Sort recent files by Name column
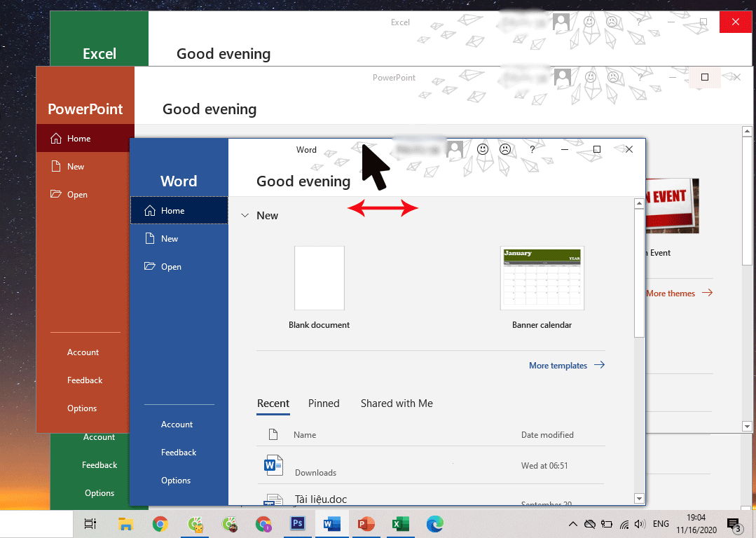This screenshot has height=538, width=756. pyautogui.click(x=305, y=435)
